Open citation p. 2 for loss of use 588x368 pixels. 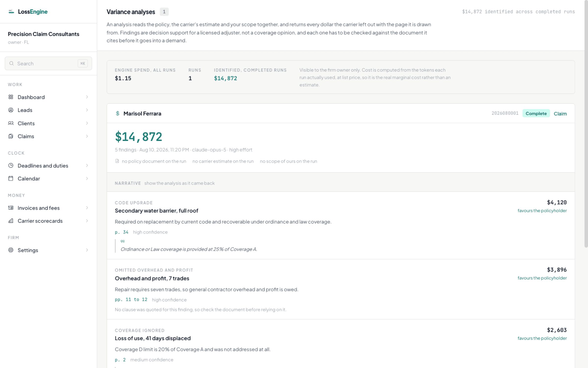tap(120, 360)
